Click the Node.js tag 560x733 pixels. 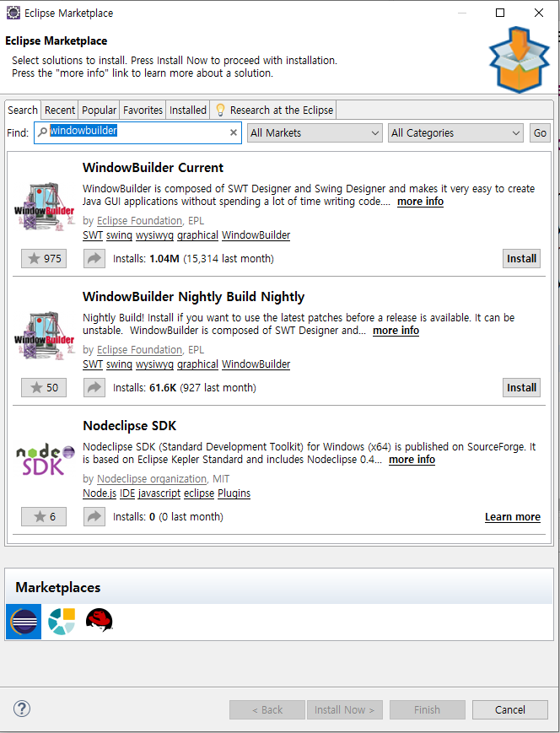point(100,493)
